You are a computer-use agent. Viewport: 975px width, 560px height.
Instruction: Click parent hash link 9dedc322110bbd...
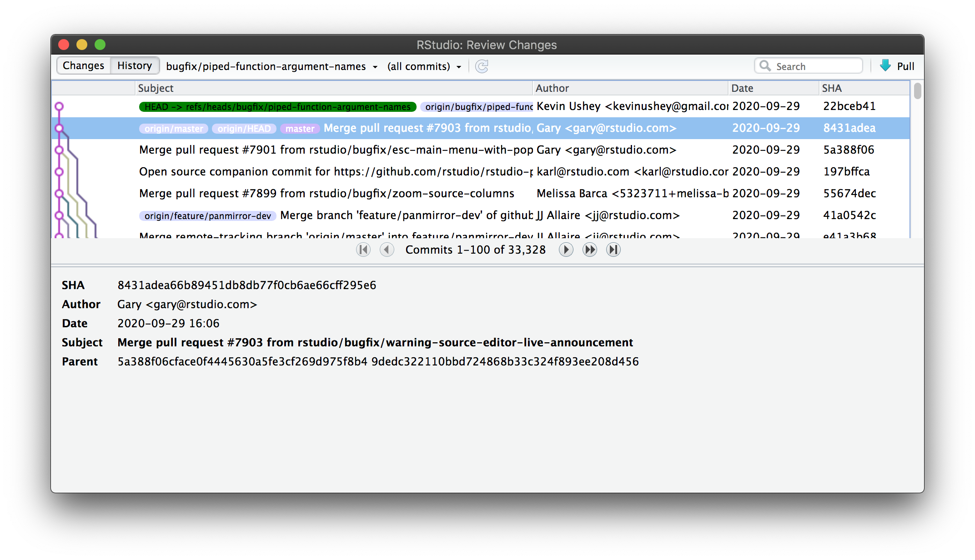(505, 362)
